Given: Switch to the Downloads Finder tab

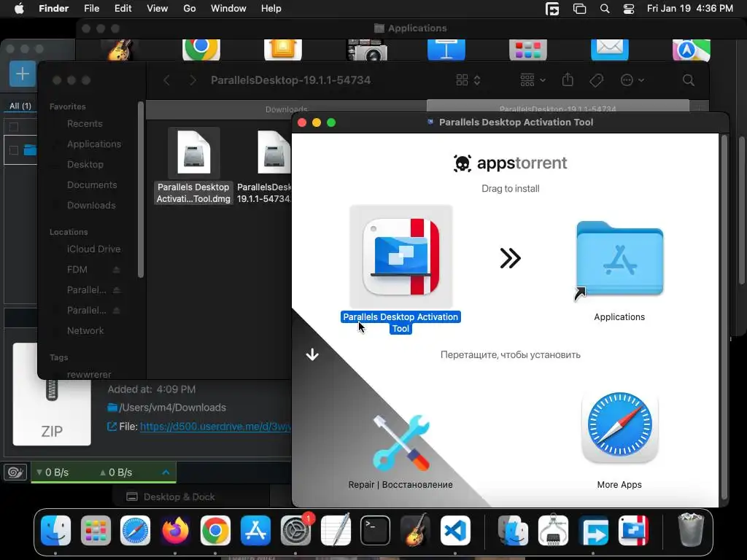Looking at the screenshot, I should tap(286, 109).
